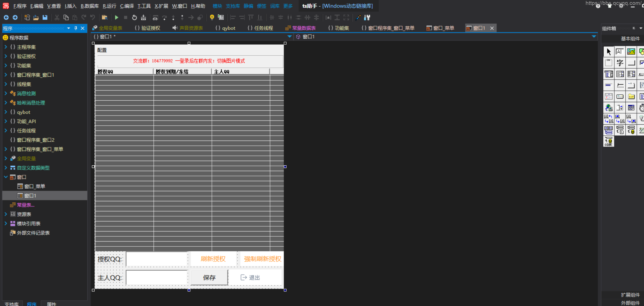Click the 授权QQ input field
Image resolution: width=644 pixels, height=306 pixels.
[157, 259]
